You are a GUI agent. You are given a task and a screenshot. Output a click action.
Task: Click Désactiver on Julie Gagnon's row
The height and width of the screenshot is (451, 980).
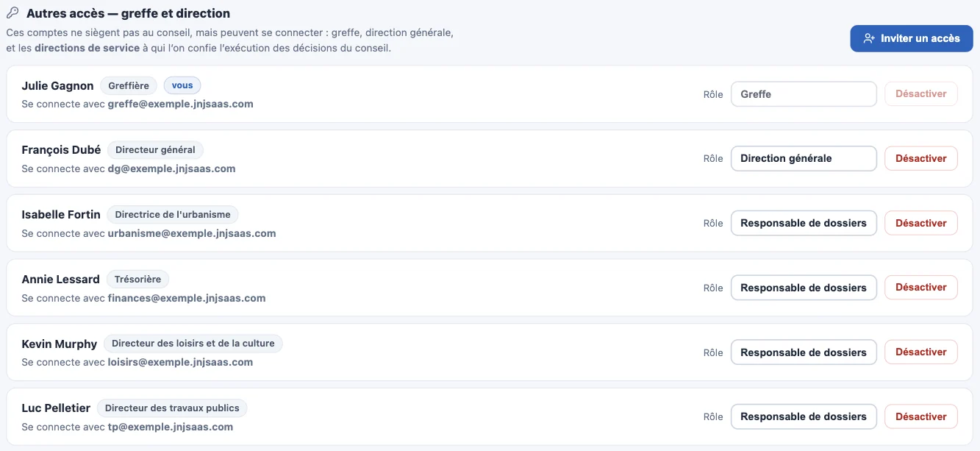pyautogui.click(x=921, y=93)
